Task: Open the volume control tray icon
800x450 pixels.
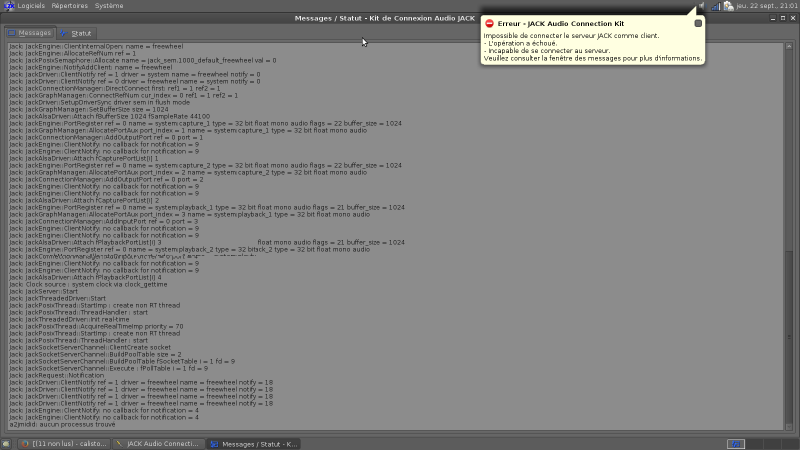Action: [x=702, y=6]
